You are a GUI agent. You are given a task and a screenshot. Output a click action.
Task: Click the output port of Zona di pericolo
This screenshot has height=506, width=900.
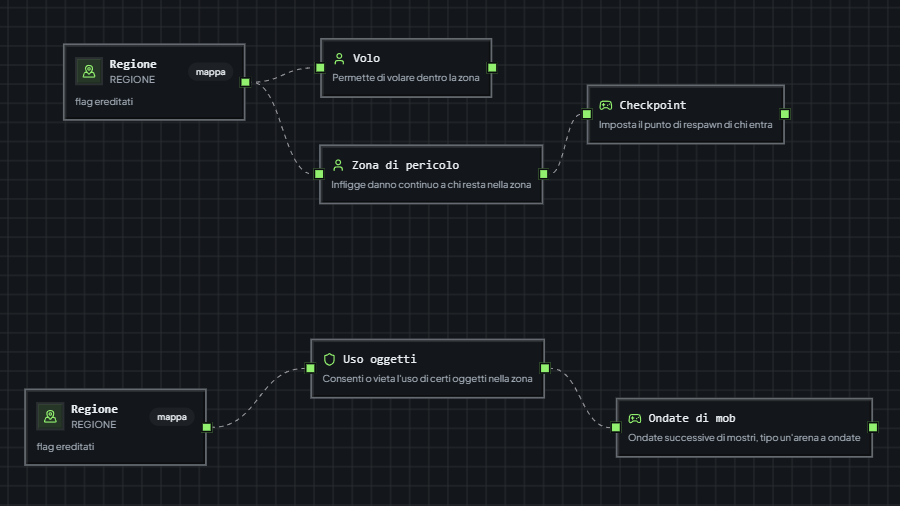[544, 174]
